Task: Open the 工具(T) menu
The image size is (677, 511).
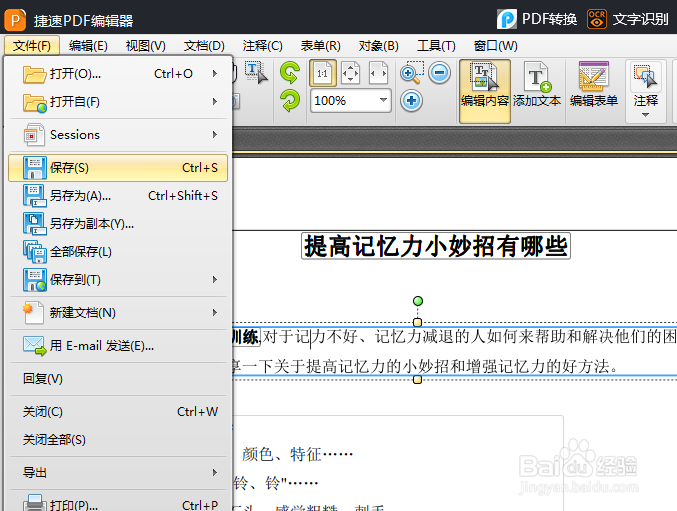Action: [436, 45]
